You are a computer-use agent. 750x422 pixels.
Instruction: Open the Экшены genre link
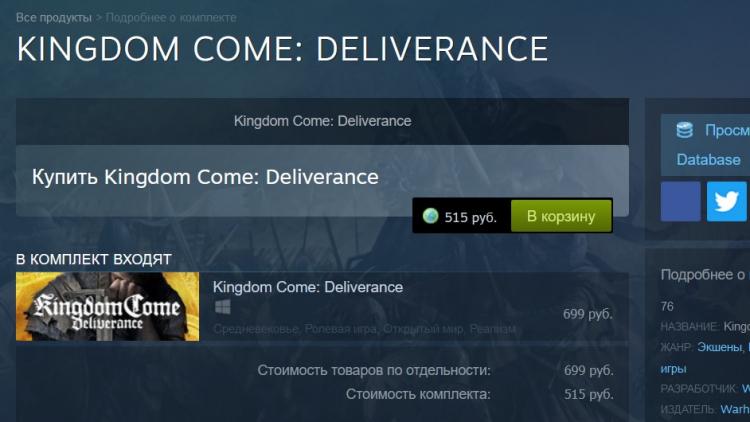[x=719, y=347]
